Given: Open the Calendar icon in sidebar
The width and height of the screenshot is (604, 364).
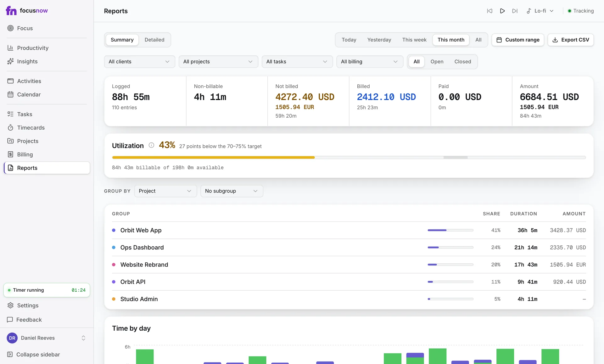Looking at the screenshot, I should pos(10,94).
